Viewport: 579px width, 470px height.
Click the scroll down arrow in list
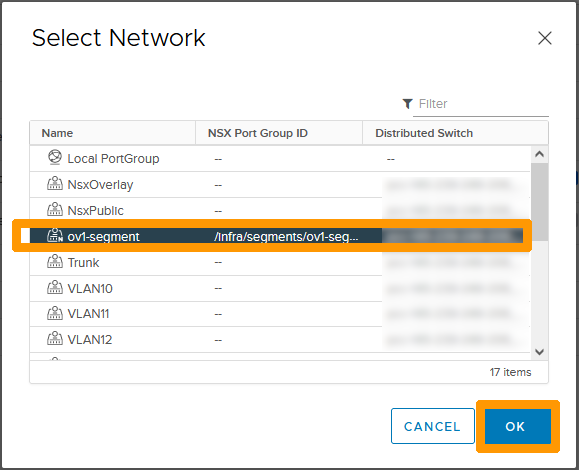[539, 352]
